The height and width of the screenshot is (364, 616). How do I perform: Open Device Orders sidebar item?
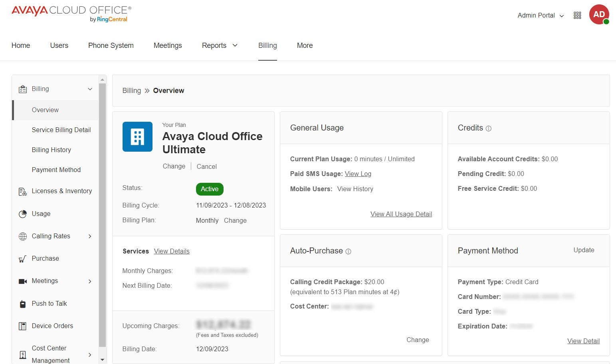[x=53, y=326]
